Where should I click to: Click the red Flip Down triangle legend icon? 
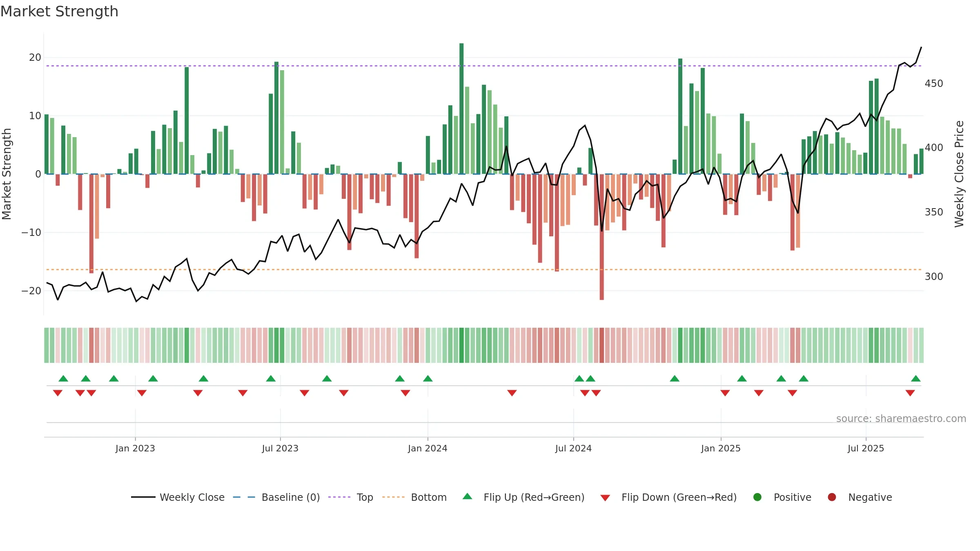[x=606, y=498]
